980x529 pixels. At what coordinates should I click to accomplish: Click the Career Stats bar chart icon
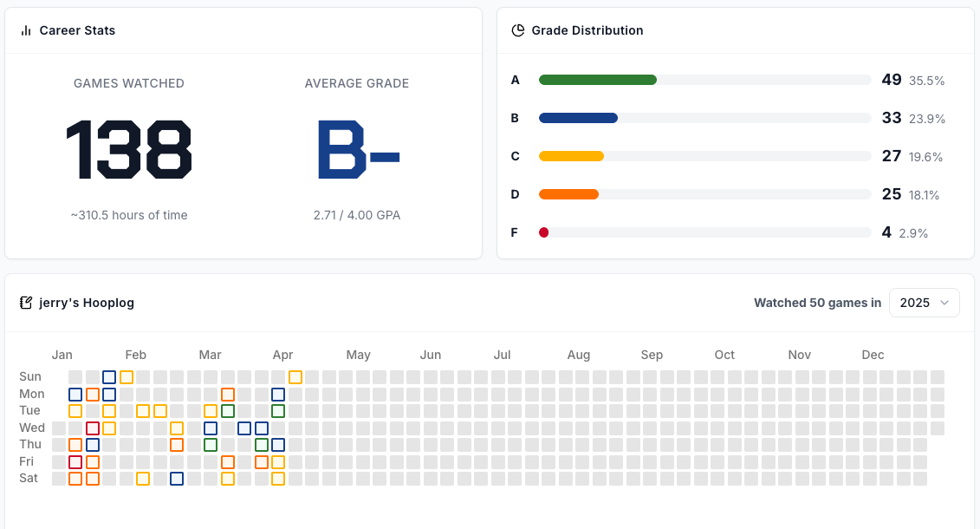(x=26, y=30)
